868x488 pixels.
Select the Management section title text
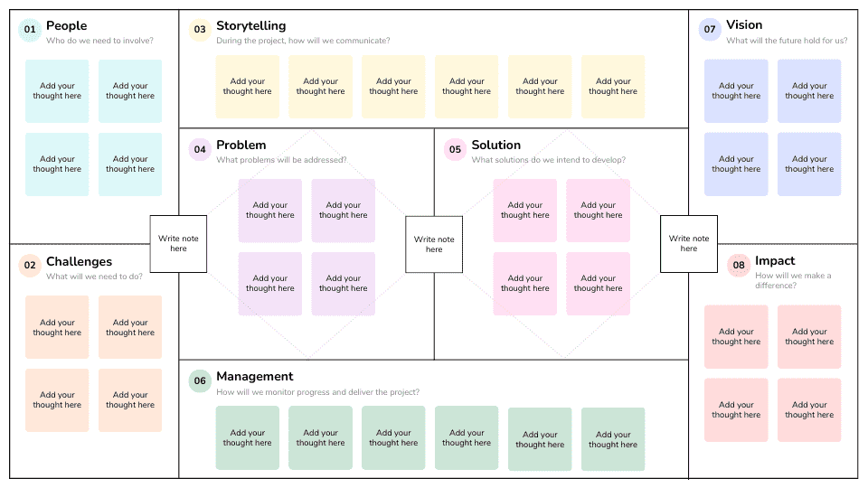pyautogui.click(x=254, y=376)
